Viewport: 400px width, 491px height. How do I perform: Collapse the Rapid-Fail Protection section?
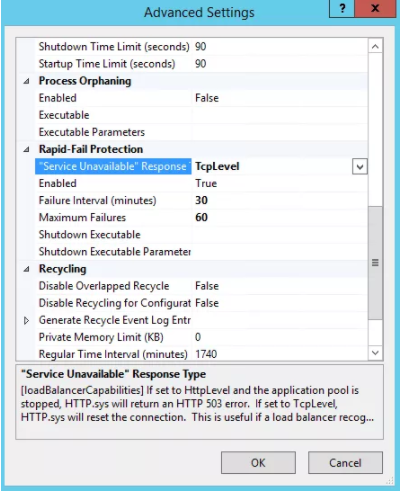point(26,149)
